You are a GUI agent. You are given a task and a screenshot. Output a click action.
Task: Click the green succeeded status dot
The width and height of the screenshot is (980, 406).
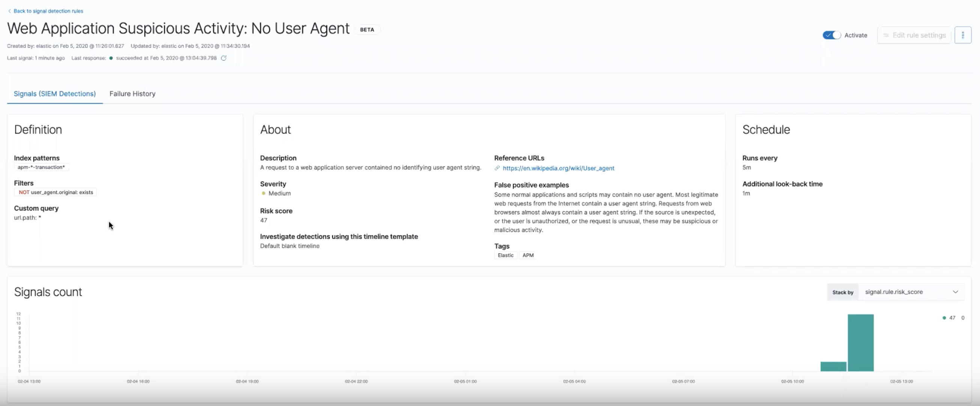111,58
